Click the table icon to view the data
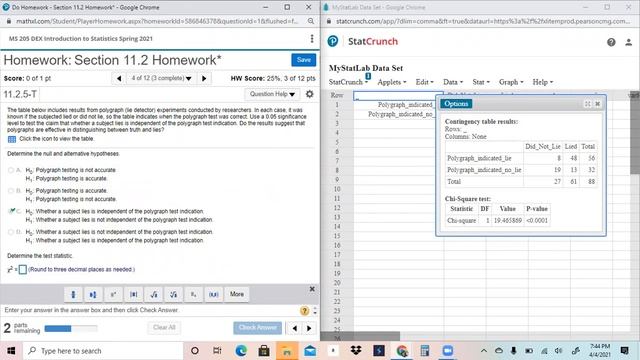Image resolution: width=640 pixels, height=360 pixels. [x=12, y=139]
